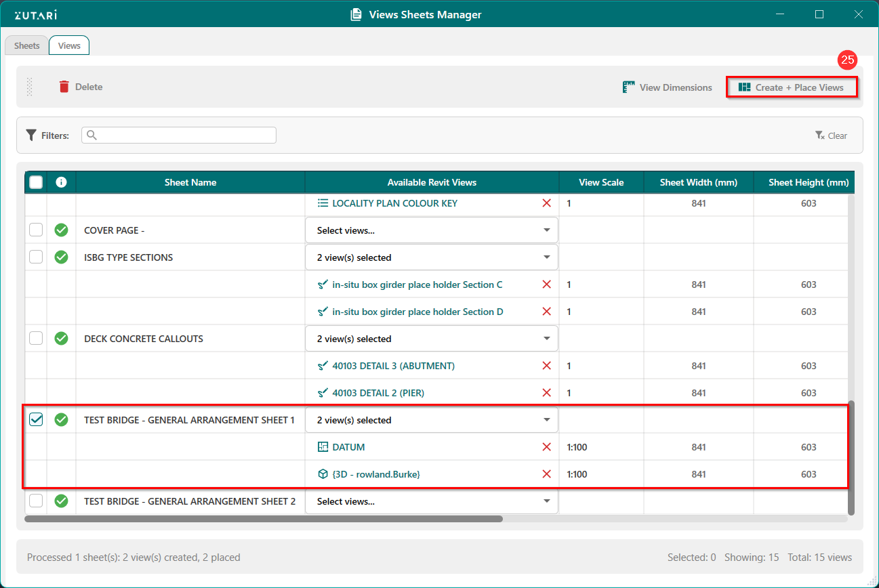Uncheck TEST BRIDGE GENERAL ARRANGEMENT SHEET 1

[36, 420]
